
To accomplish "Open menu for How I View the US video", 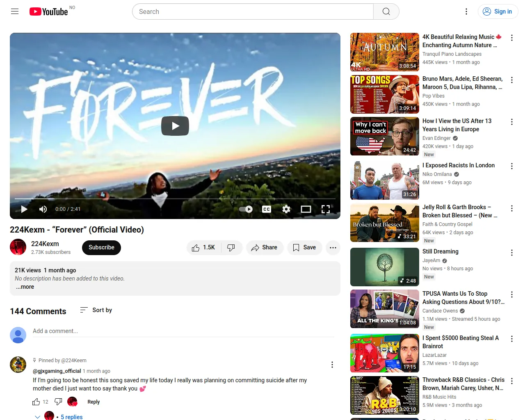I will pos(512,122).
